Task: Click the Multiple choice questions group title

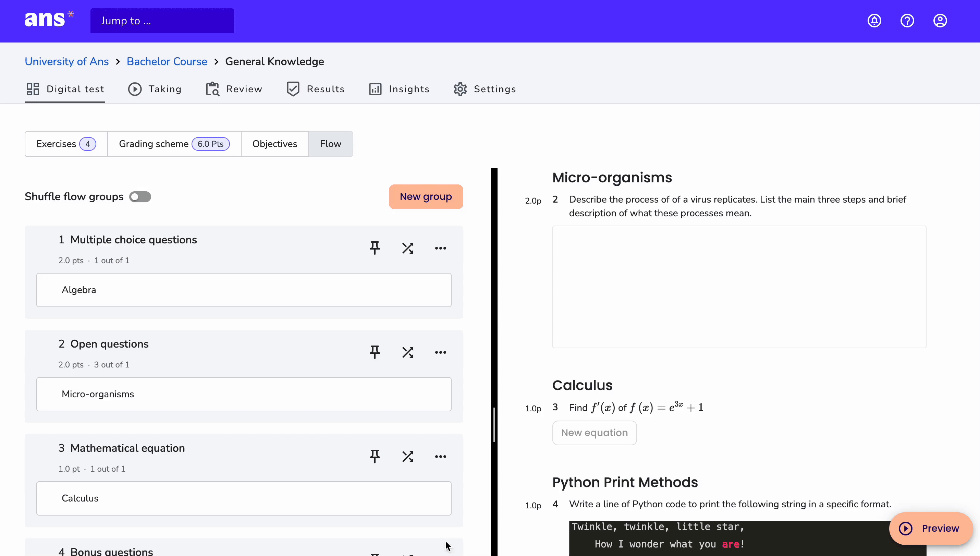Action: (x=134, y=240)
